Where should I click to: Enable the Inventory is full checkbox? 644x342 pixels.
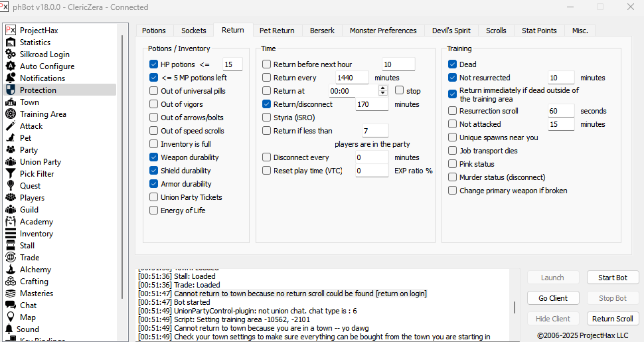tap(154, 144)
